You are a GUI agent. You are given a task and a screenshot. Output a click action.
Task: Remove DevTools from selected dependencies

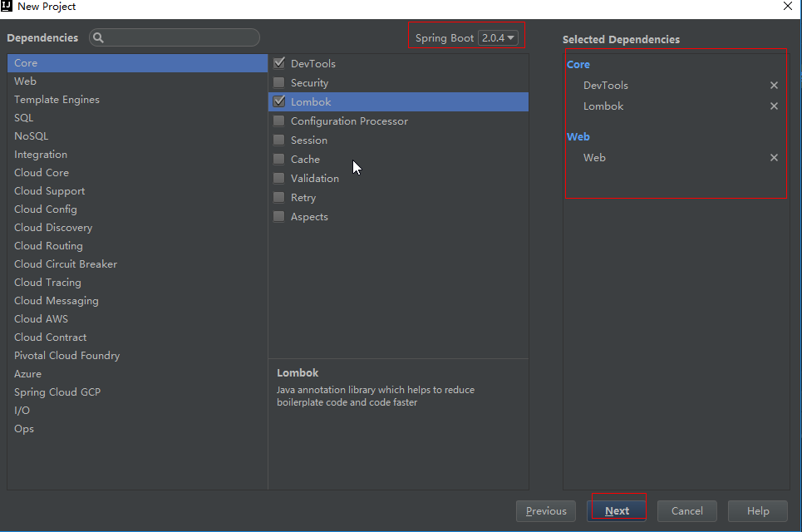[x=774, y=86]
